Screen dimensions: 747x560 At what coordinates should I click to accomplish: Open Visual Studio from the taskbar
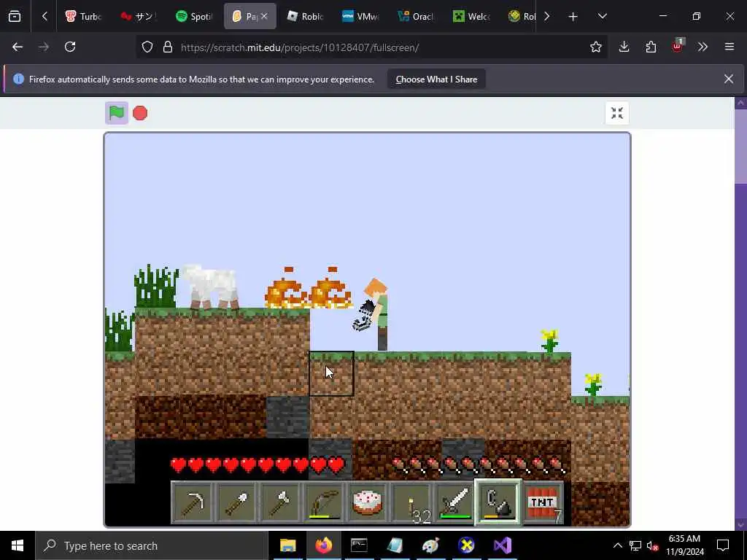[x=502, y=545]
